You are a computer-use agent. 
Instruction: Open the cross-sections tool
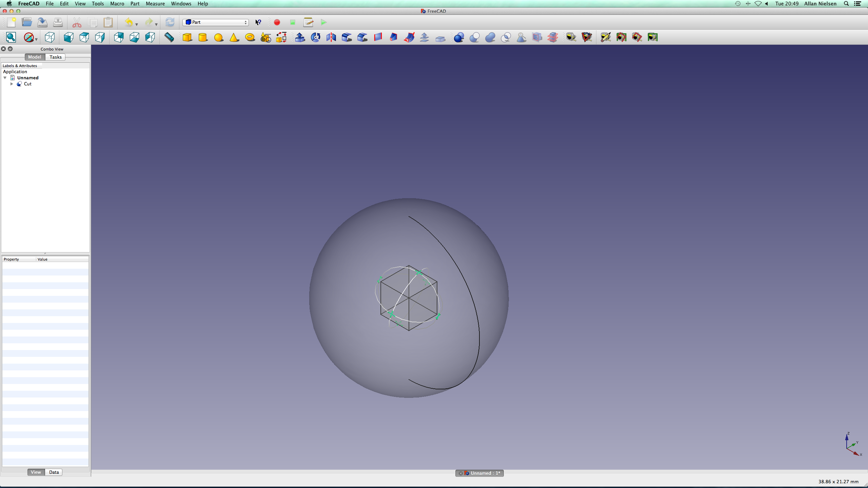tap(552, 37)
